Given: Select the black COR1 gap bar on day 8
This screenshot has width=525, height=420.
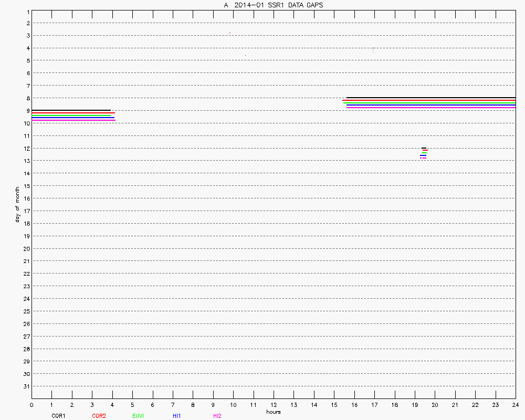Looking at the screenshot, I should click(x=430, y=98).
